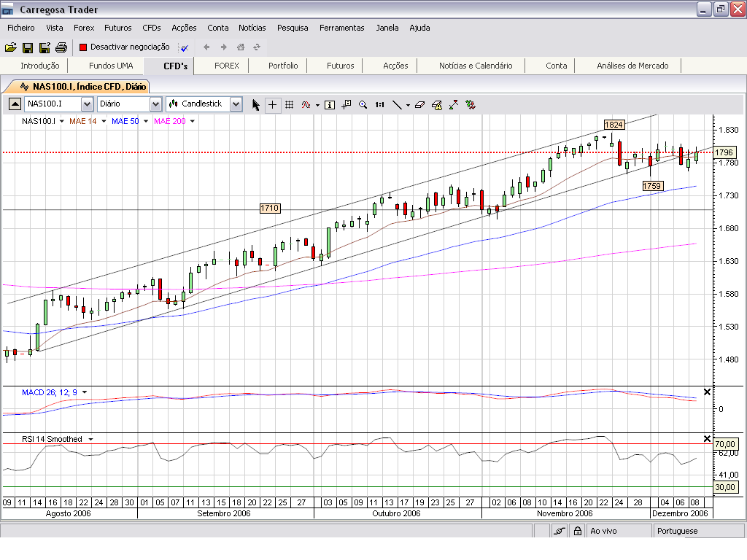The width and height of the screenshot is (747, 560).
Task: Open the NAS100.I symbol dropdown
Action: 87,104
